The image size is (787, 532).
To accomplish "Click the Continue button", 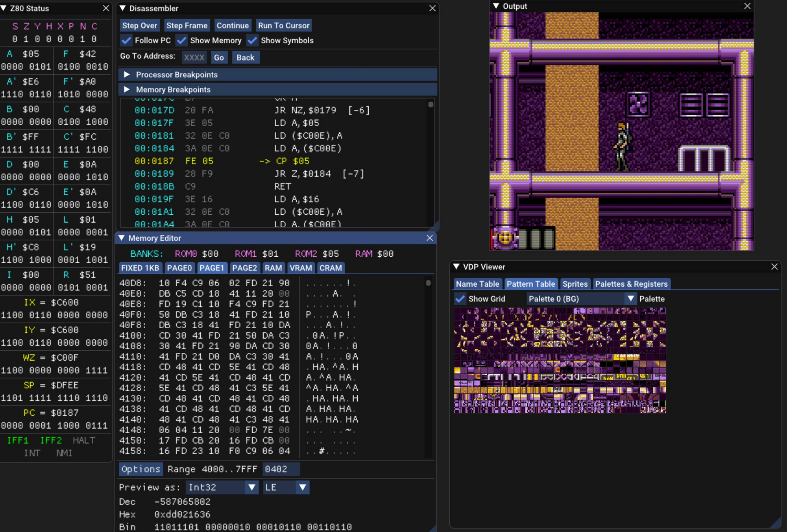I will coord(233,26).
